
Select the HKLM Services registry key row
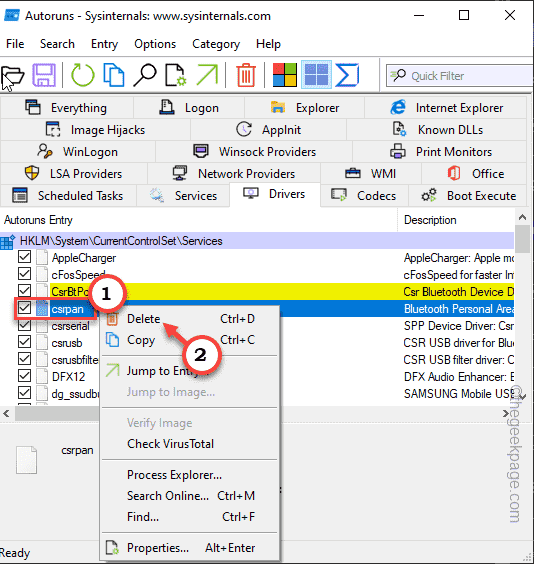click(x=257, y=241)
